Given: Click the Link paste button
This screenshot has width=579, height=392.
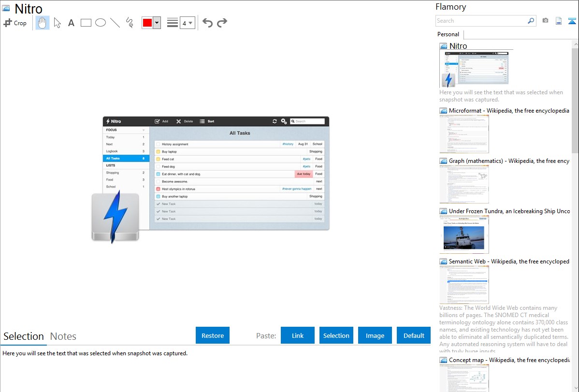Looking at the screenshot, I should (298, 335).
